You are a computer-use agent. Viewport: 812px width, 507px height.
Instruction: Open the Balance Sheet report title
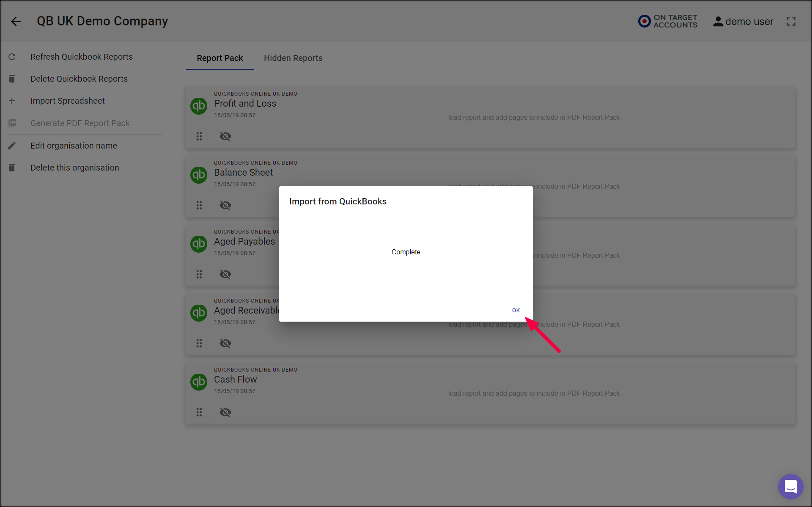(x=243, y=173)
